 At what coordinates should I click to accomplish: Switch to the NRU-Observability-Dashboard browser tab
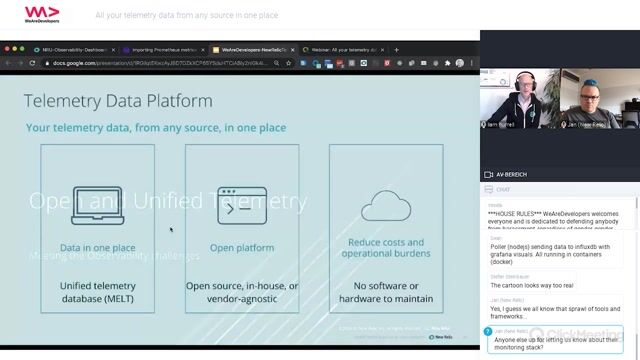point(73,50)
